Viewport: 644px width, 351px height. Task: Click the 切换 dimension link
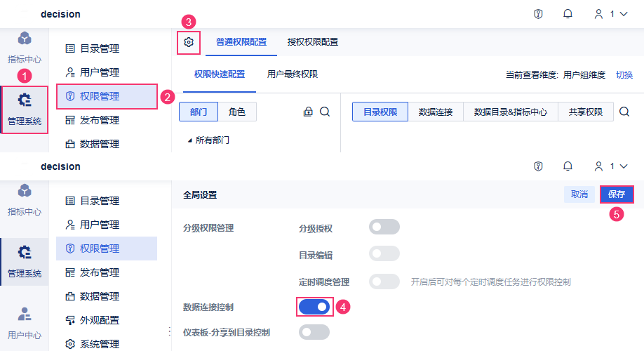[x=624, y=75]
